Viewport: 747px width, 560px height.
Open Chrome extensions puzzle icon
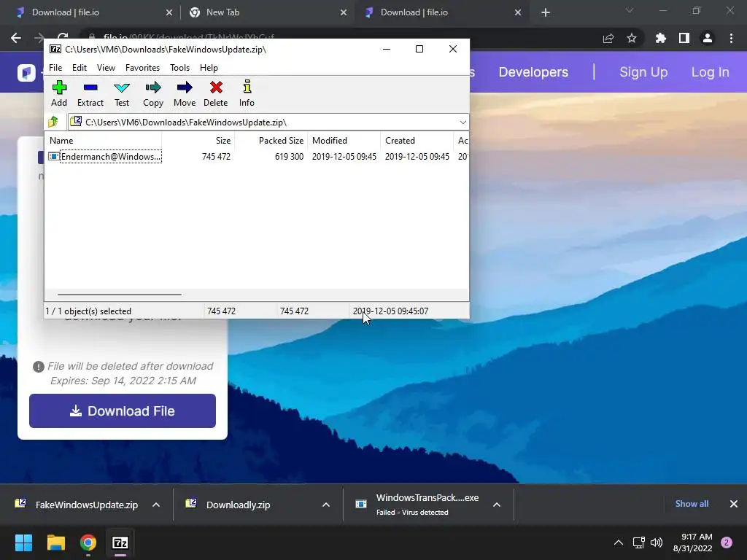tap(660, 38)
